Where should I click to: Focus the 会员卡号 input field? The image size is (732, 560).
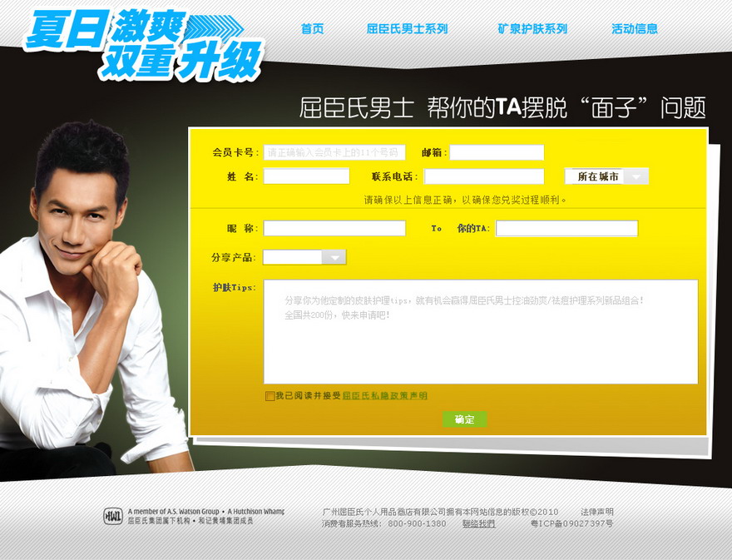pos(334,152)
